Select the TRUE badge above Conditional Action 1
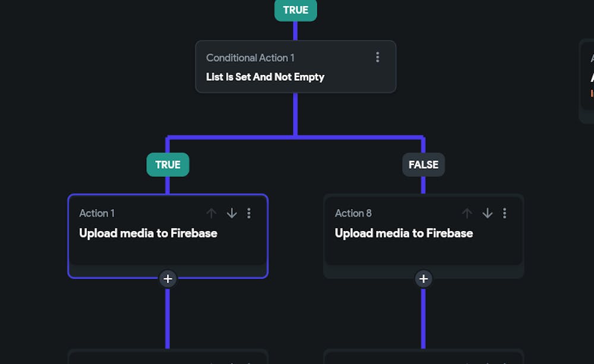The image size is (594, 364). point(295,10)
